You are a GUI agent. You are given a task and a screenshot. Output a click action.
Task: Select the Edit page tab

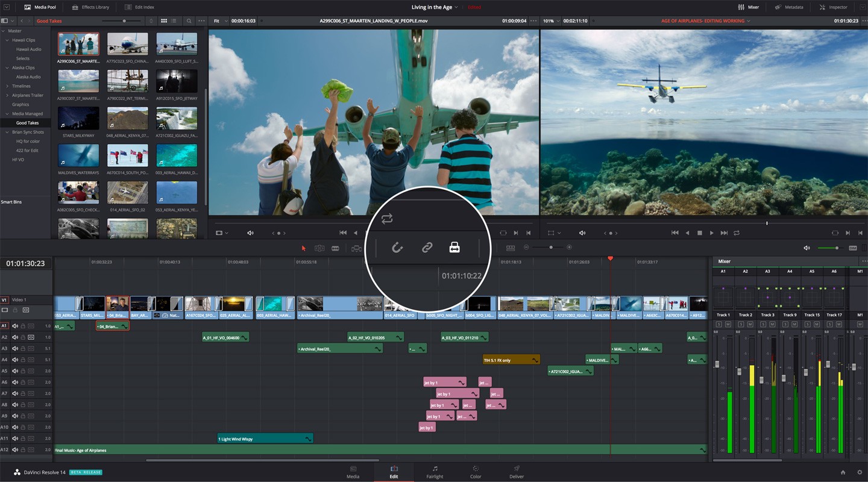click(x=394, y=472)
